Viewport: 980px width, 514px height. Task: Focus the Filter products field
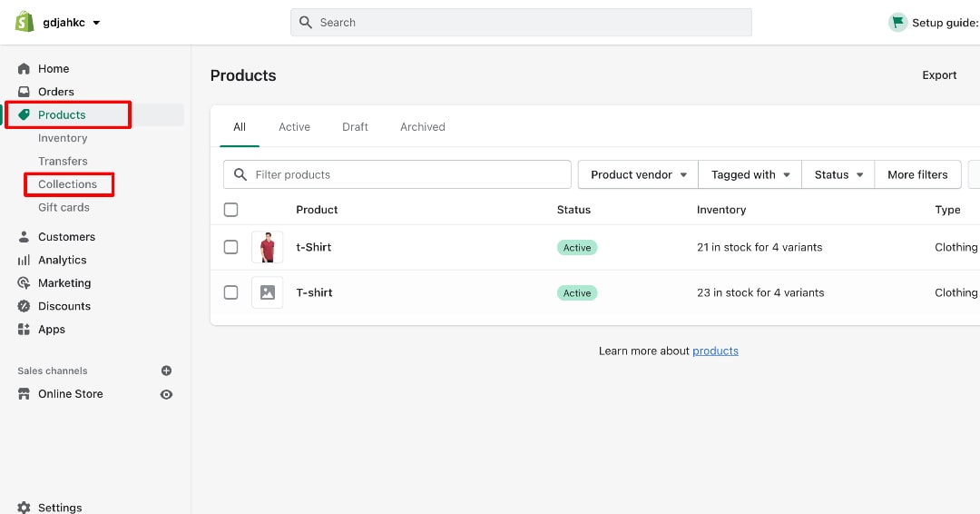click(397, 174)
